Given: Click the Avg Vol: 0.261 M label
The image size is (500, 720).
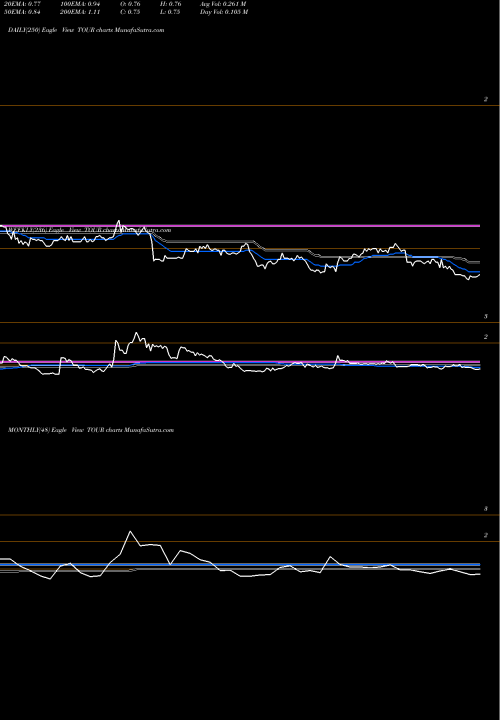Looking at the screenshot, I should 223,4.
